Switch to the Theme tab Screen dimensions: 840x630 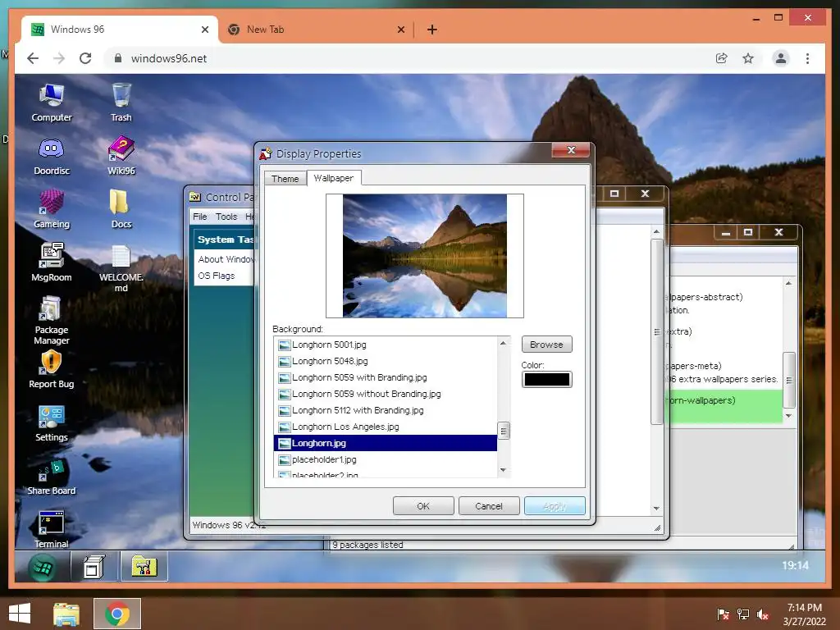(x=285, y=178)
